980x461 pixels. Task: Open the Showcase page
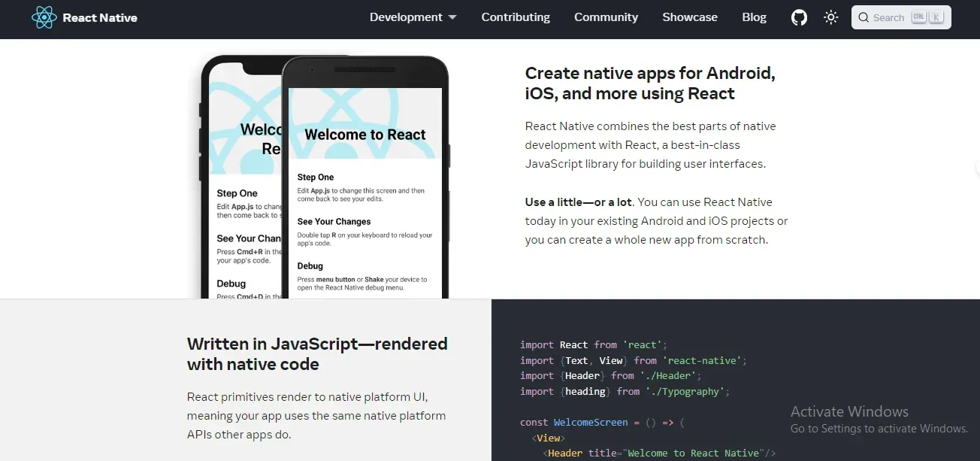pyautogui.click(x=689, y=17)
